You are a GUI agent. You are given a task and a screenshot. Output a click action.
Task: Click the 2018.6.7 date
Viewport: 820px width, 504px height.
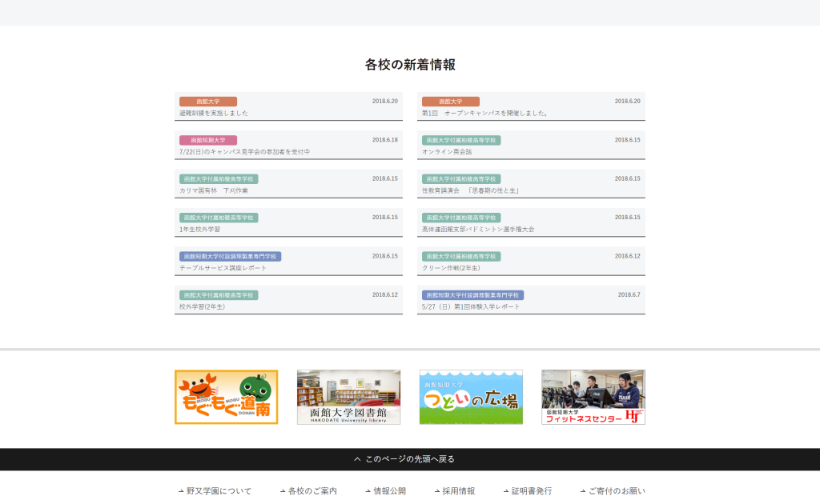pyautogui.click(x=629, y=294)
